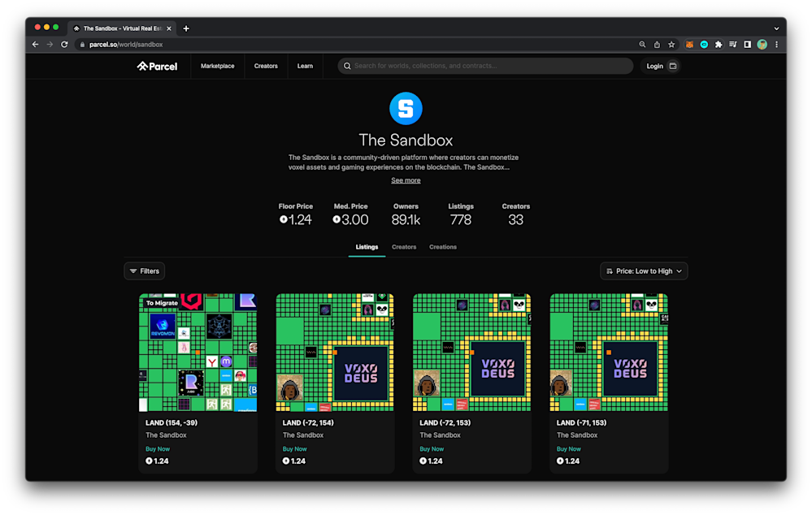Click the LAND (-72, 153) title text
812x515 pixels.
coord(445,423)
